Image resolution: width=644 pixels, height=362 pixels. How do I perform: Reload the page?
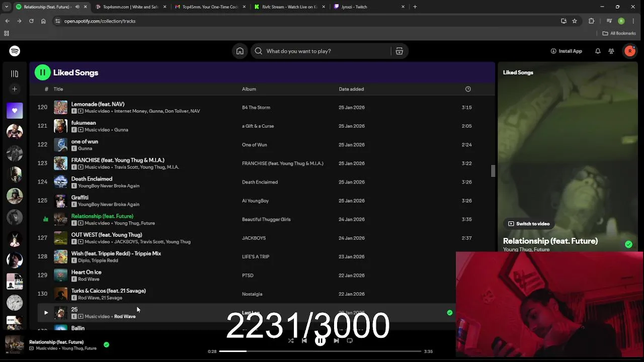coord(31,21)
